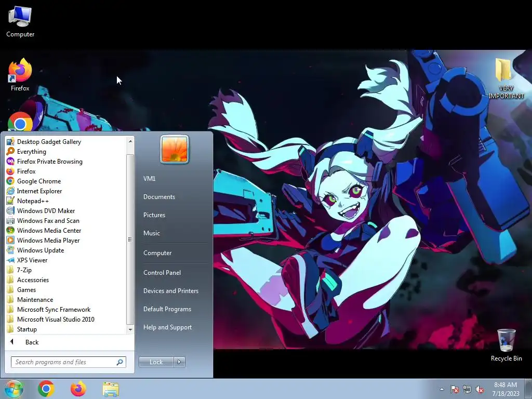
Task: Select the Computer desktop icon
Action: pos(20,22)
